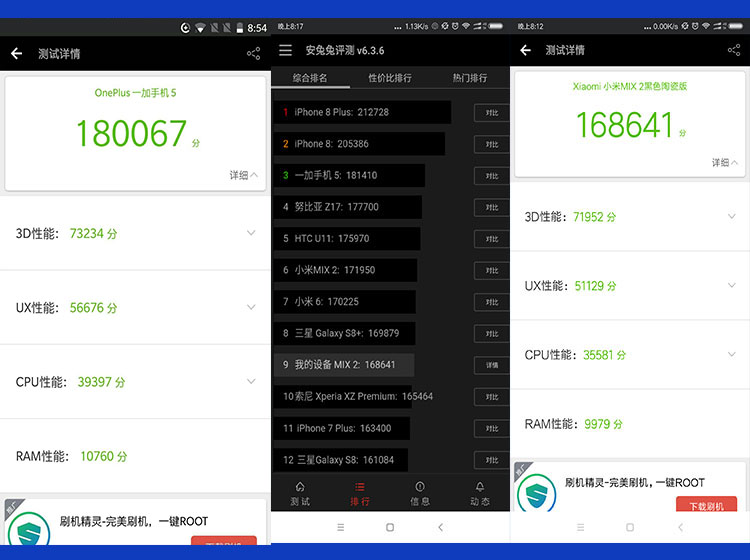This screenshot has width=750, height=560.
Task: Share the OnePlus 5 score result
Action: pos(254,54)
